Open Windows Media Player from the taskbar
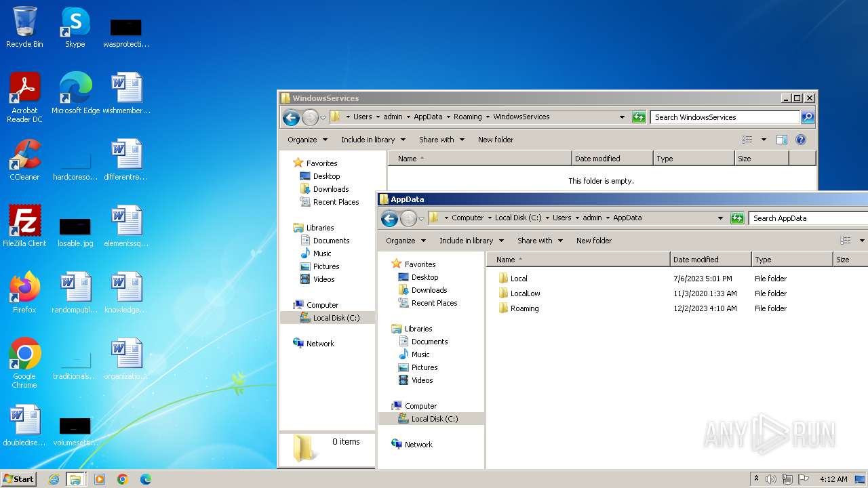Image resolution: width=868 pixels, height=488 pixels. click(100, 479)
